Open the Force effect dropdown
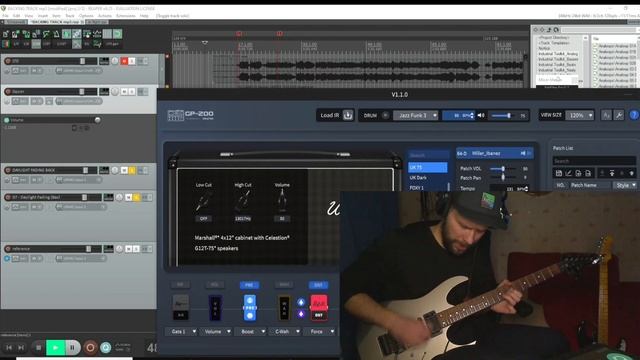 [320, 331]
